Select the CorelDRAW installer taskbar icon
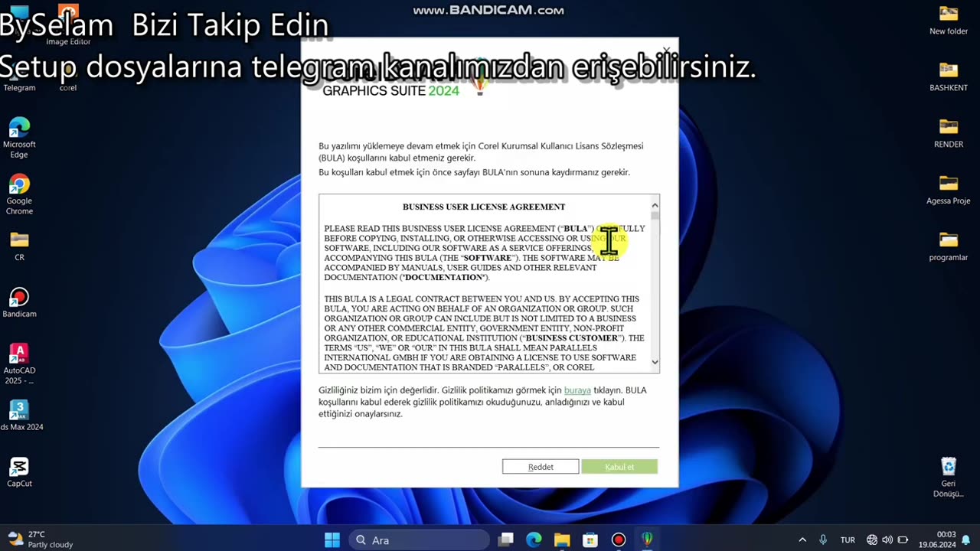Viewport: 980px width, 551px height. click(x=647, y=540)
